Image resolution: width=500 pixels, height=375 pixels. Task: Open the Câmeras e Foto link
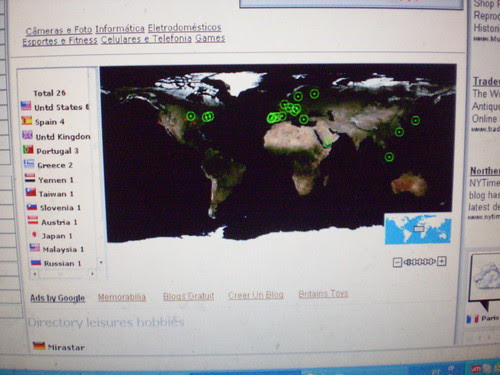(x=59, y=30)
